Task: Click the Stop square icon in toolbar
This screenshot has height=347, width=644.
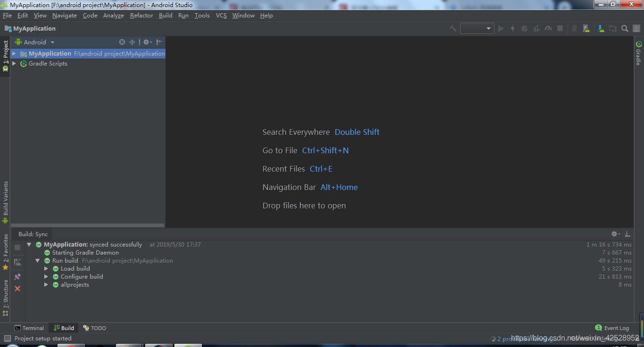Action: coord(560,28)
